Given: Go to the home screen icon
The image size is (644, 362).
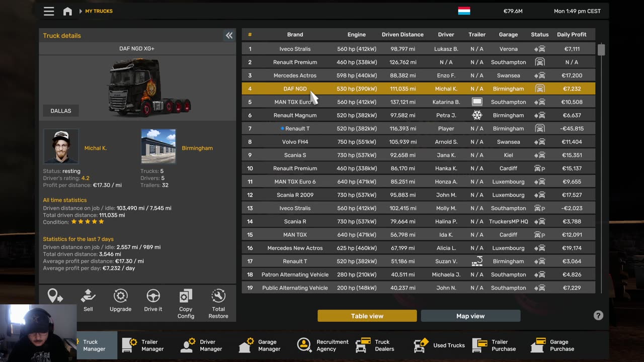Looking at the screenshot, I should (x=67, y=11).
